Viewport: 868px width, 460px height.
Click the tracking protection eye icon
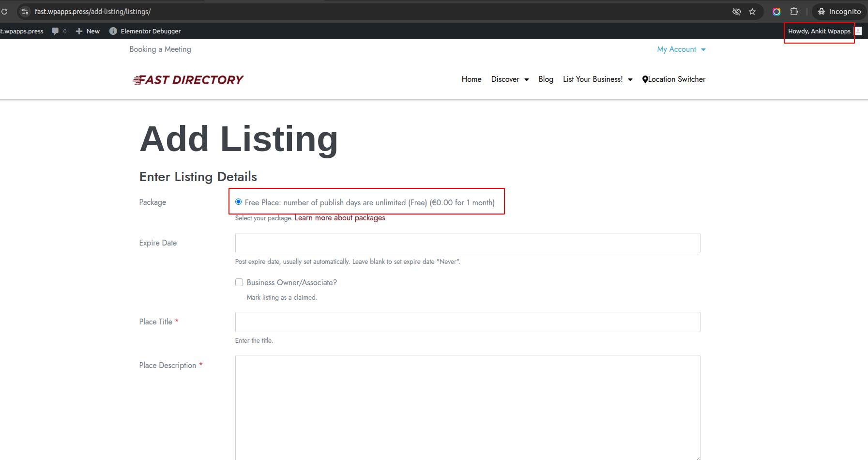[x=736, y=12]
